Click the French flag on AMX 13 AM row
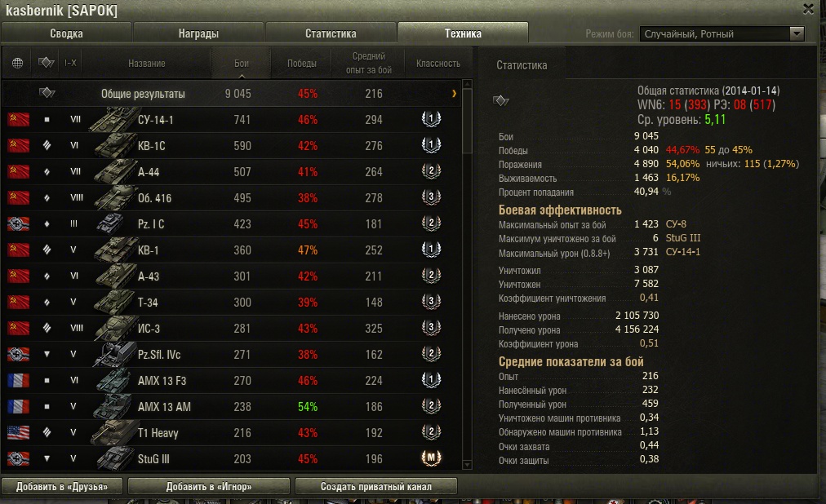826x504 pixels. (x=19, y=406)
